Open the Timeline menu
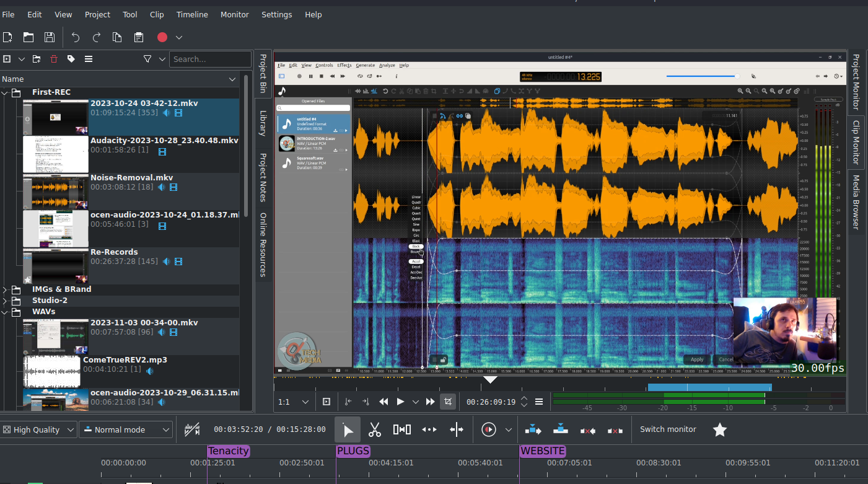Viewport: 868px width, 484px height. coord(192,14)
